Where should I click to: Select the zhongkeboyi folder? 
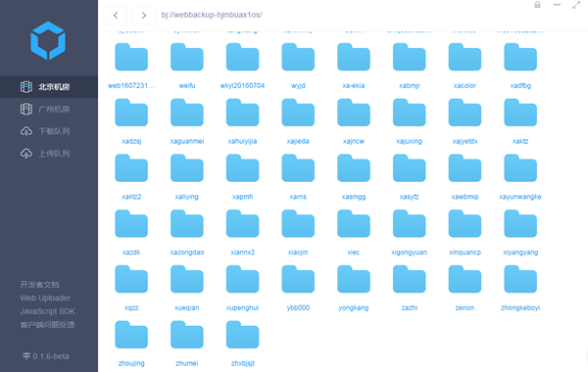[x=520, y=288]
